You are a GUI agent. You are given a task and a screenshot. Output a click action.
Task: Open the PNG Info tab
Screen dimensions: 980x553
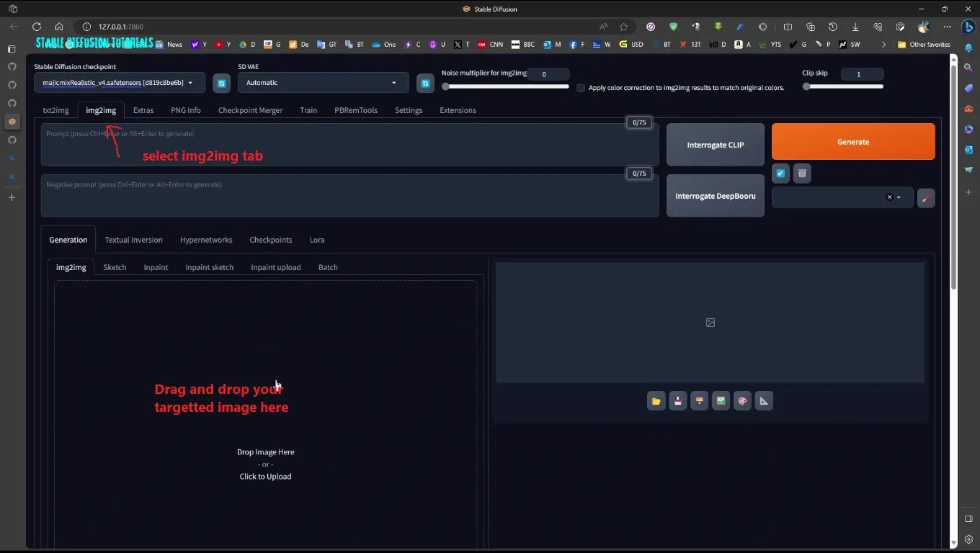tap(186, 110)
